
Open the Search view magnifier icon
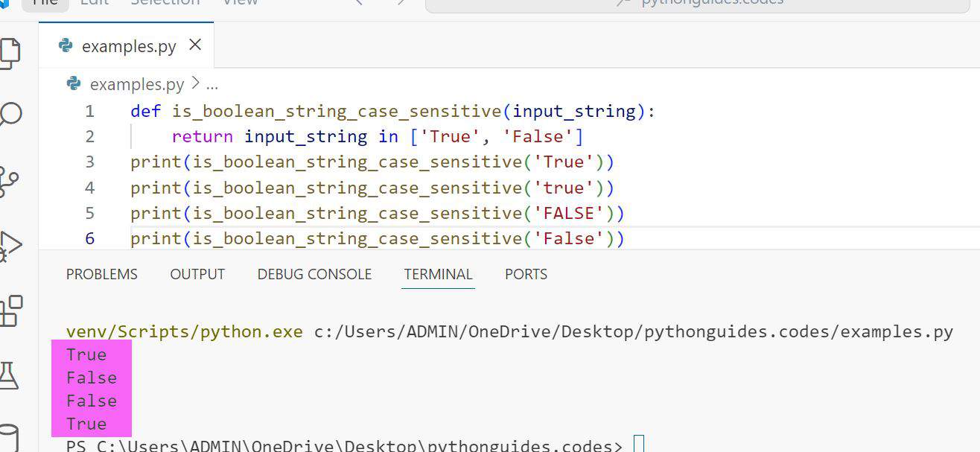[x=9, y=115]
